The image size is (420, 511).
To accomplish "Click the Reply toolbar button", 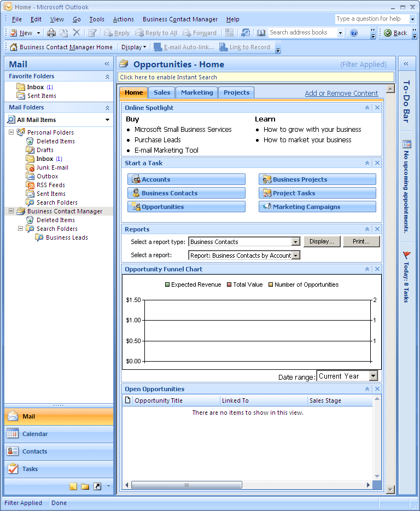I will (x=116, y=33).
